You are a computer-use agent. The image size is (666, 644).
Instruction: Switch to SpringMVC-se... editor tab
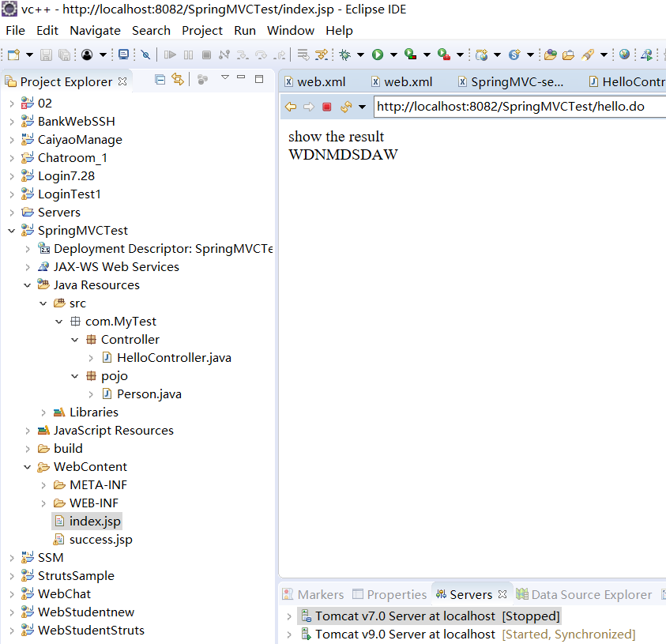(511, 81)
